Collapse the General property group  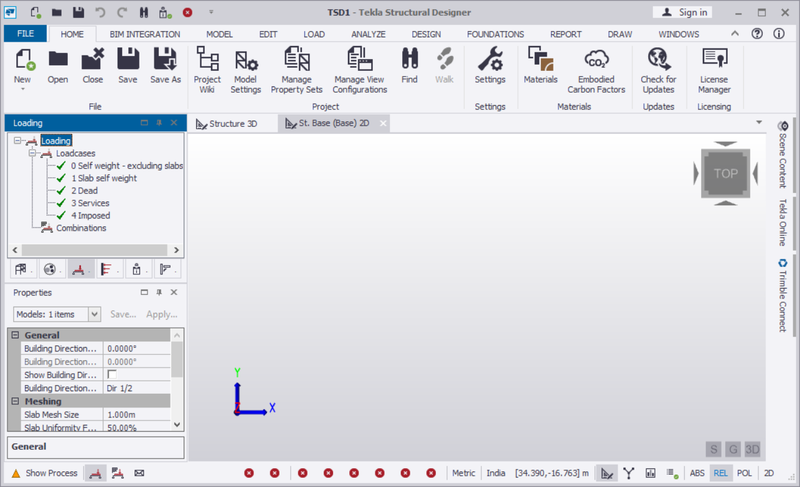tap(15, 335)
